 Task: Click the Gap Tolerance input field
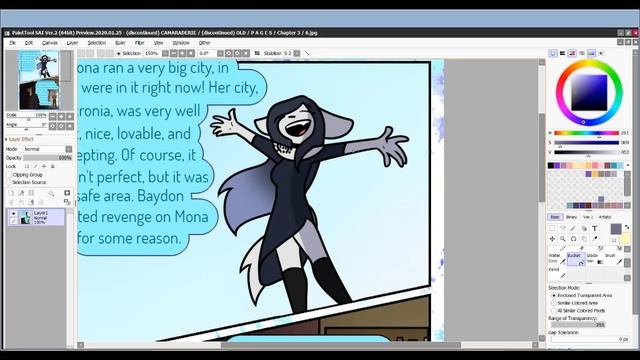[x=590, y=339]
